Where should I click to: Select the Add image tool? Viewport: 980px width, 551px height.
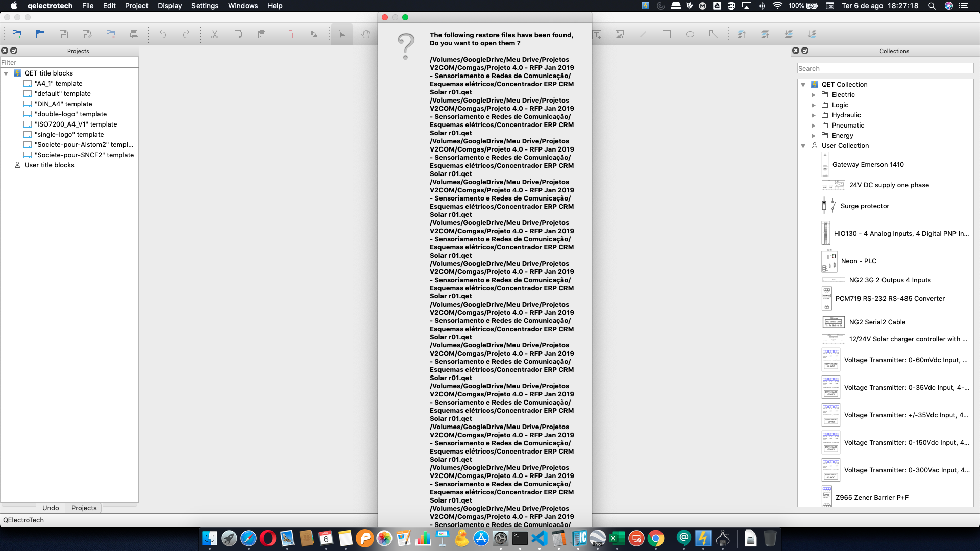[620, 34]
